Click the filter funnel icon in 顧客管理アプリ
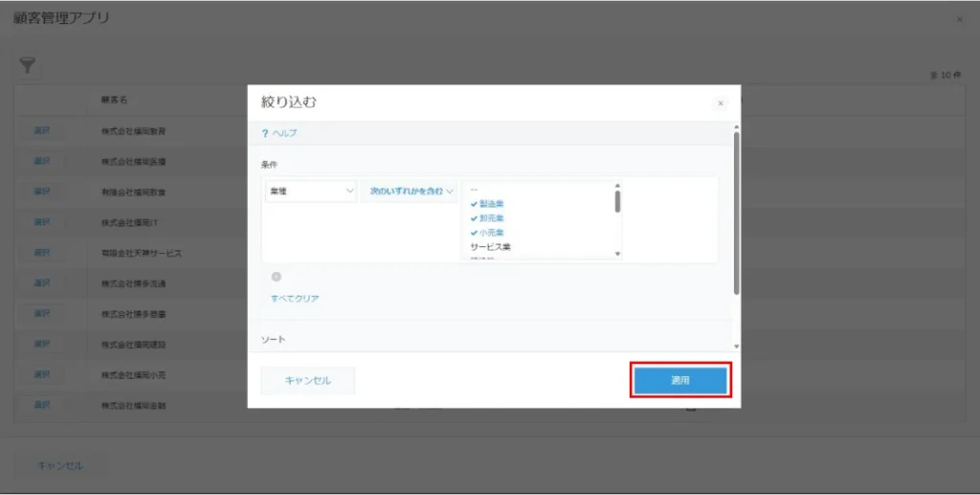Screen dimensions: 980x495 (x=27, y=66)
